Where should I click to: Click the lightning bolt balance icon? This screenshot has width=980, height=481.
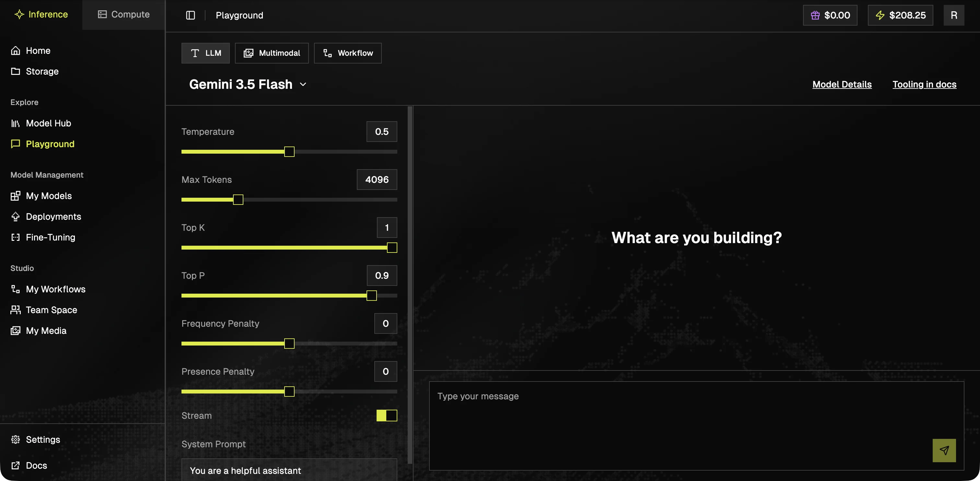pos(880,15)
